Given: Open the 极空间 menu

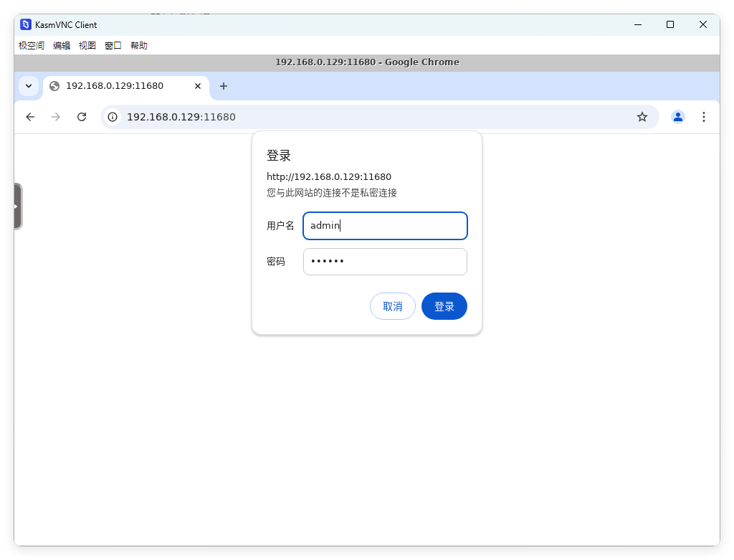Looking at the screenshot, I should (32, 45).
